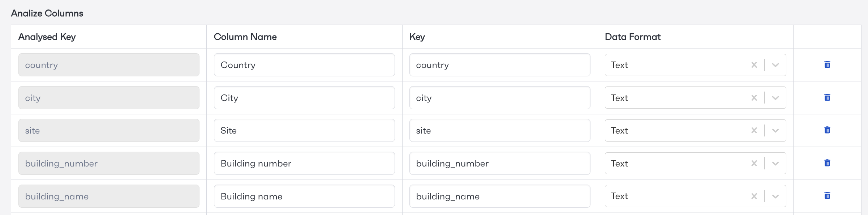Screen dimensions: 868x215
Task: Clear the Data Format in city row
Action: coord(754,98)
